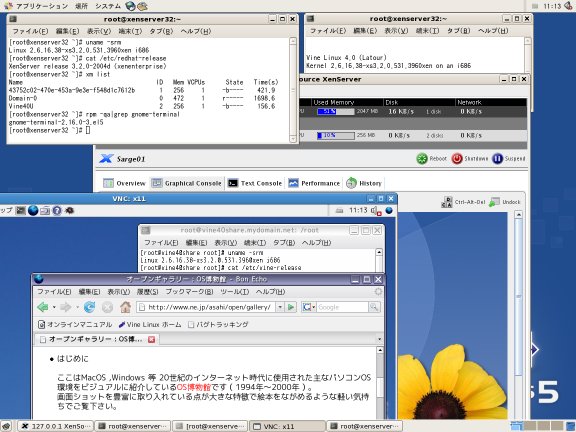Reload the page in Bon Echo

point(89,307)
